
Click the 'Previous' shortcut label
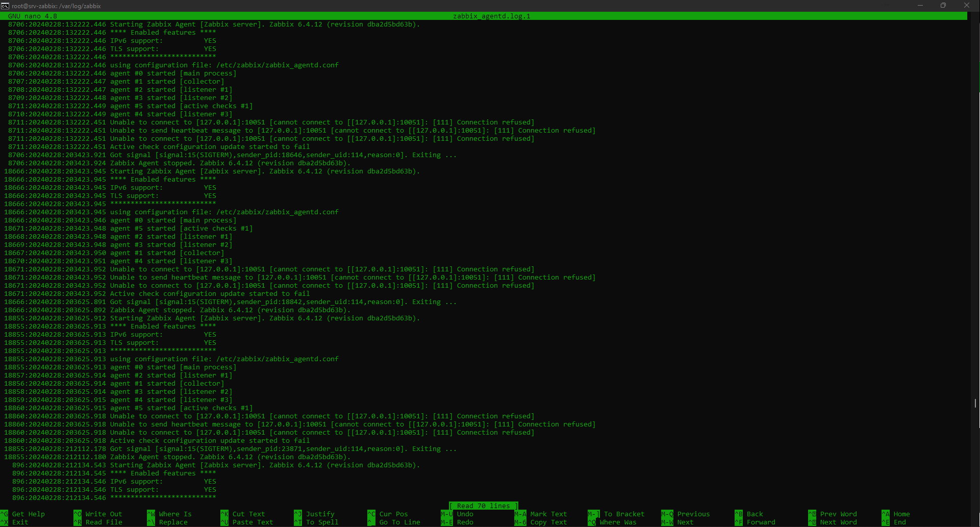pyautogui.click(x=694, y=514)
